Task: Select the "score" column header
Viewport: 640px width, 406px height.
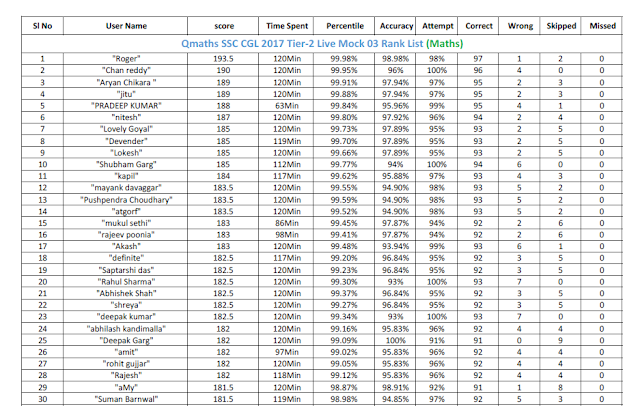Action: 224,26
